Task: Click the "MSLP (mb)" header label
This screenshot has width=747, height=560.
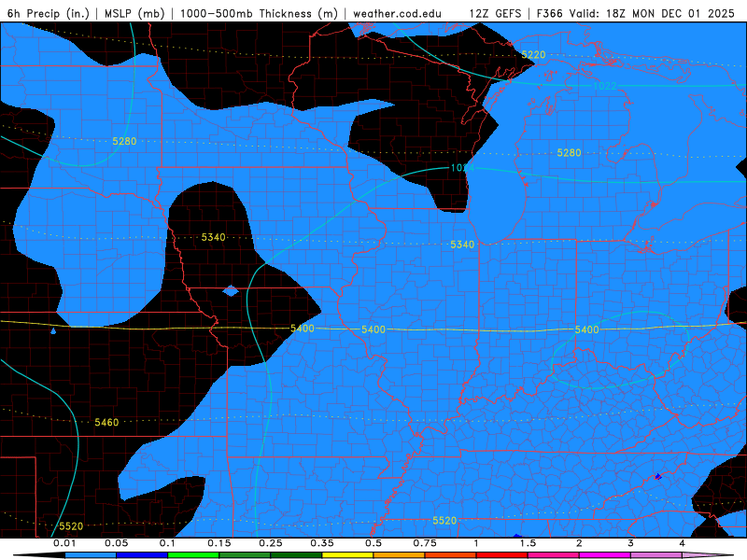Action: point(134,13)
